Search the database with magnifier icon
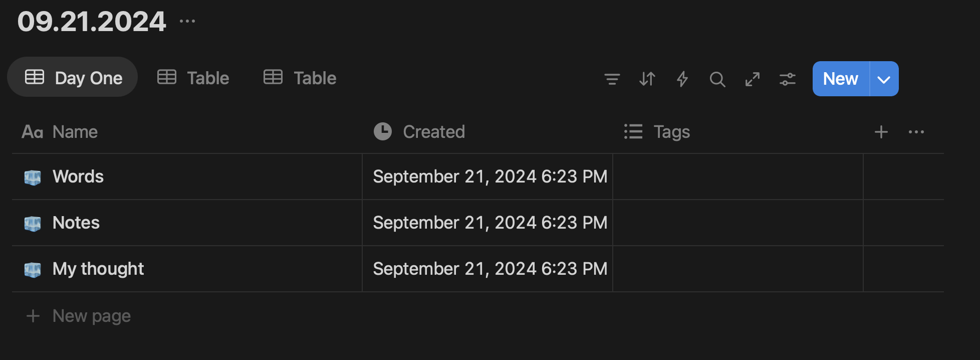Screen dimensions: 980x360 717,79
